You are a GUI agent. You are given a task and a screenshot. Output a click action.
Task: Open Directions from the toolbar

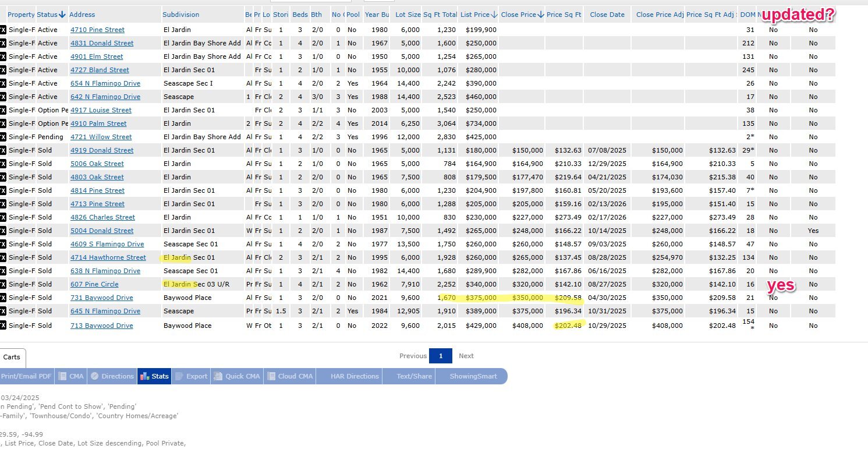click(x=112, y=376)
